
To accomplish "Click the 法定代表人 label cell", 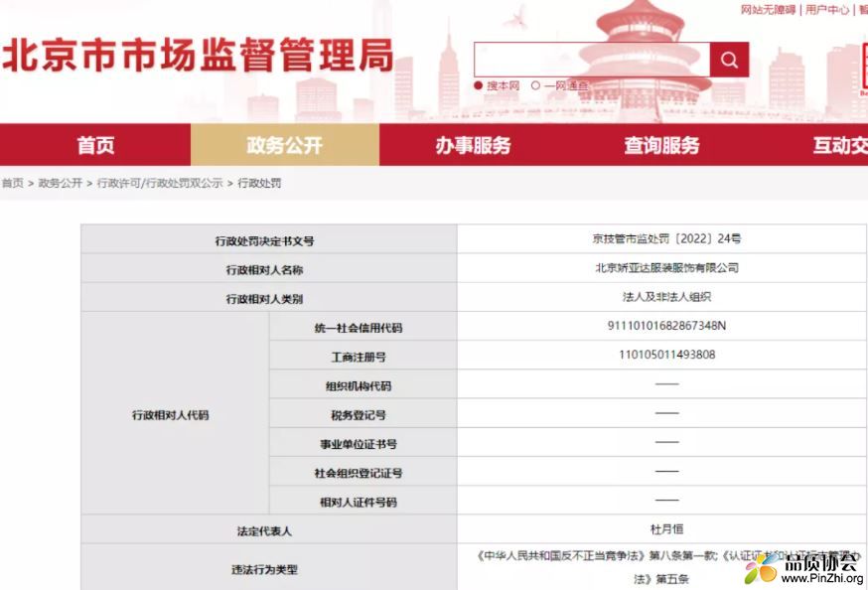I will click(x=269, y=529).
